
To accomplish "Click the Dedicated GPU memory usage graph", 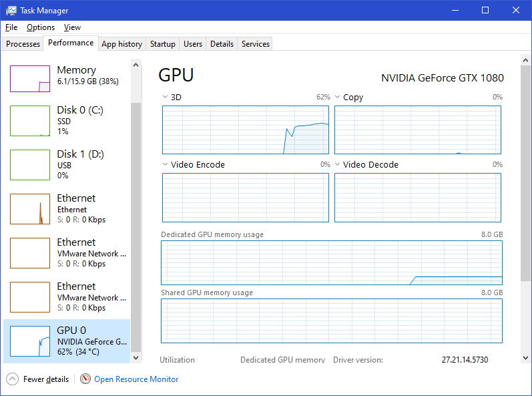I will point(331,262).
